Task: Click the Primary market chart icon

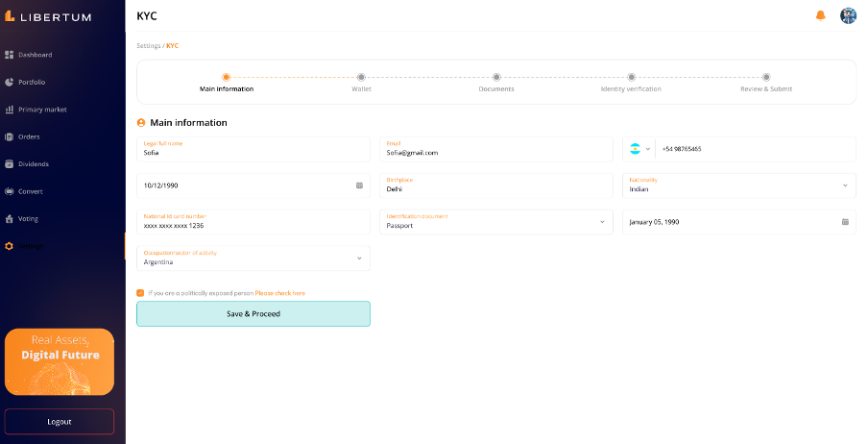Action: [10, 110]
